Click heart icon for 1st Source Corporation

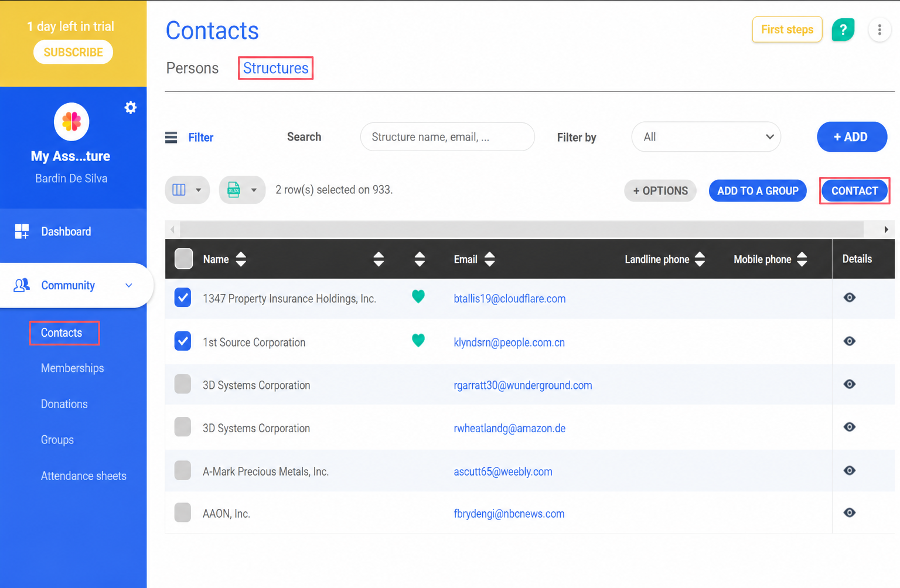(418, 340)
